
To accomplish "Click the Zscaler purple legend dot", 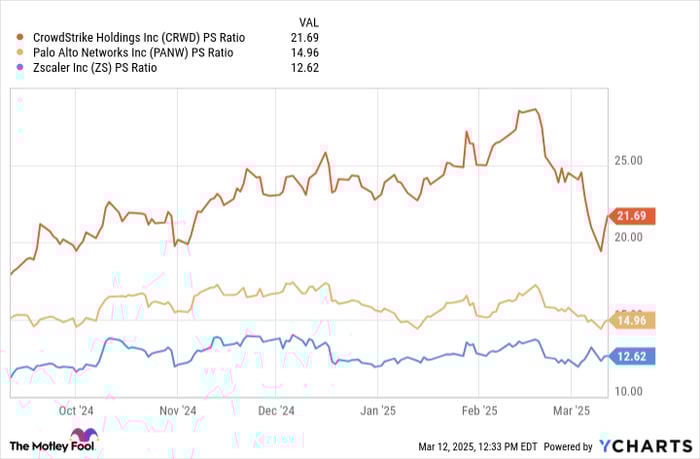I will coord(20,68).
